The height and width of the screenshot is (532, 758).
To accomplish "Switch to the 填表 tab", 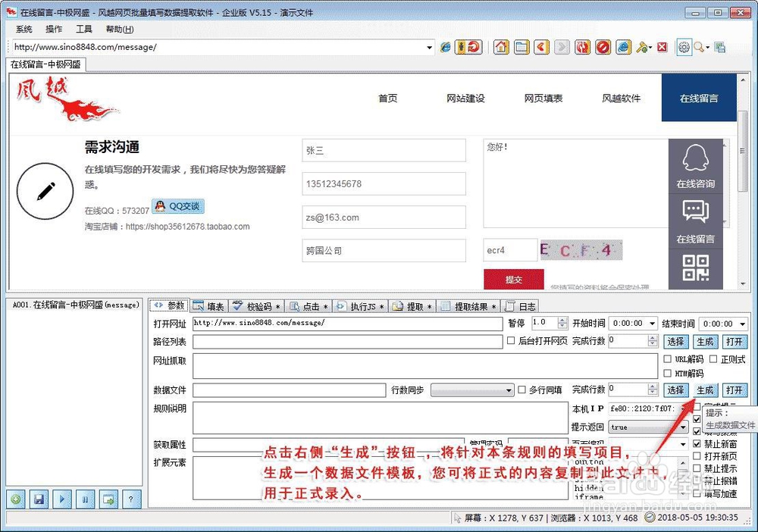I will (x=209, y=306).
